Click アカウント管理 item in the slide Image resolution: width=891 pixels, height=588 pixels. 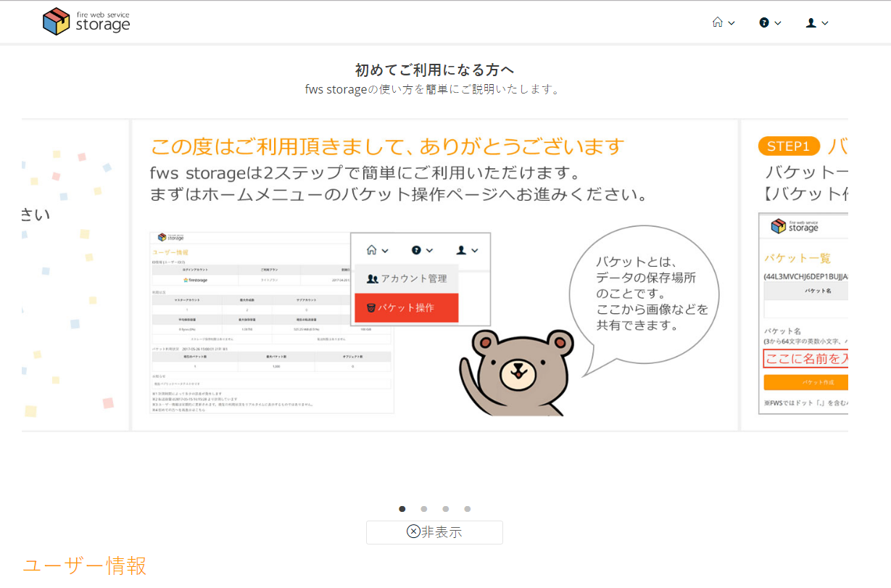click(x=406, y=278)
